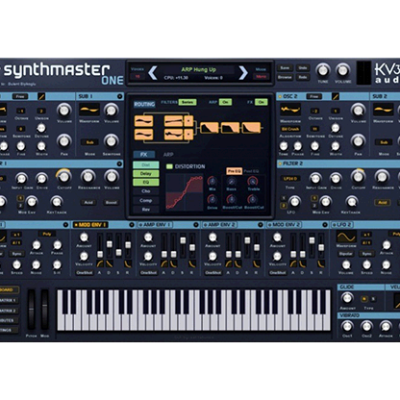The image size is (400, 400).
Task: Click the master Volume knob
Action: pyautogui.click(x=342, y=70)
